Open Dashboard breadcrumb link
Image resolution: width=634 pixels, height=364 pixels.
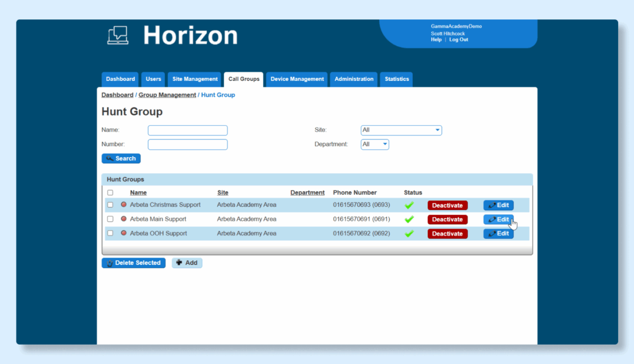click(x=117, y=95)
